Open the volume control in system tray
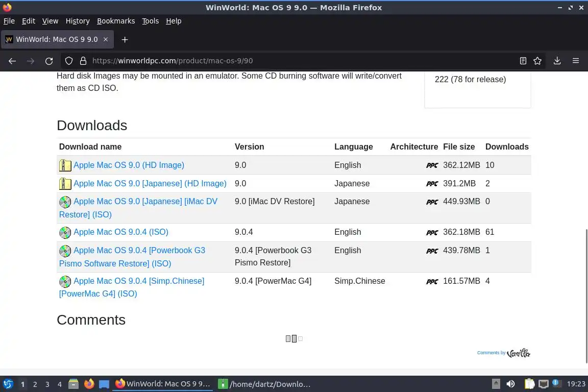 (510, 384)
